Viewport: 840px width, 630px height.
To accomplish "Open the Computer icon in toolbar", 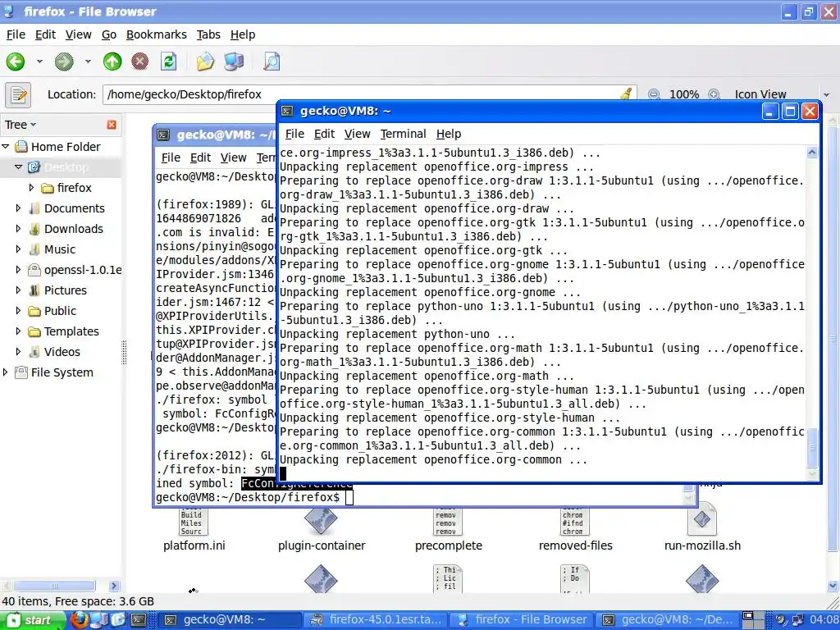I will (234, 62).
